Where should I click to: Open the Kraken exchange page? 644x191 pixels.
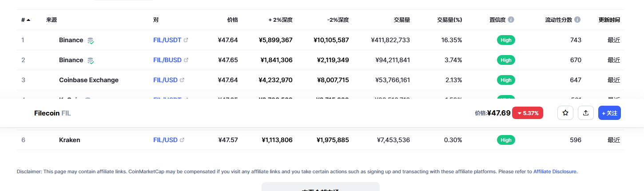(69, 140)
